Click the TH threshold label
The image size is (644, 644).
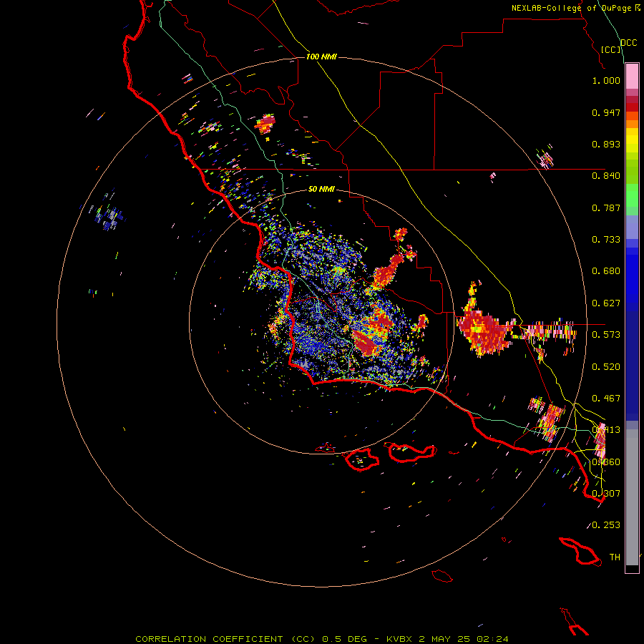click(615, 557)
